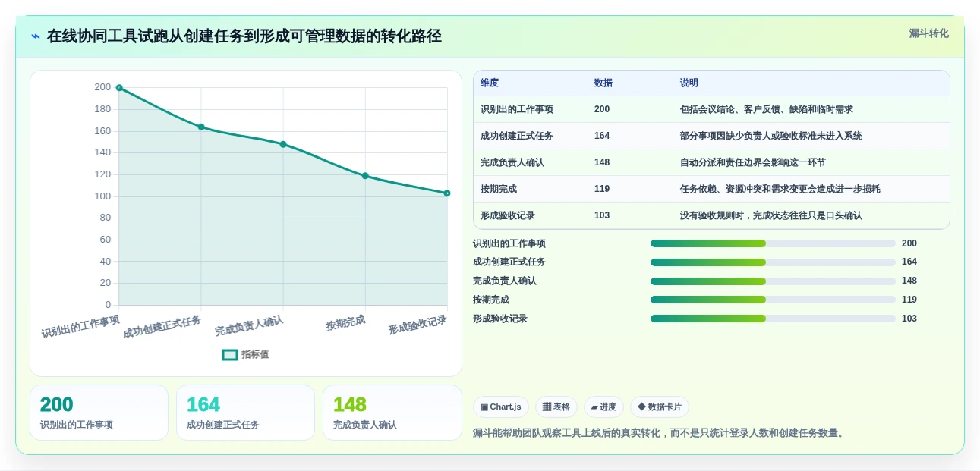
Task: Select table cell 形成验收记录
Action: 508,215
